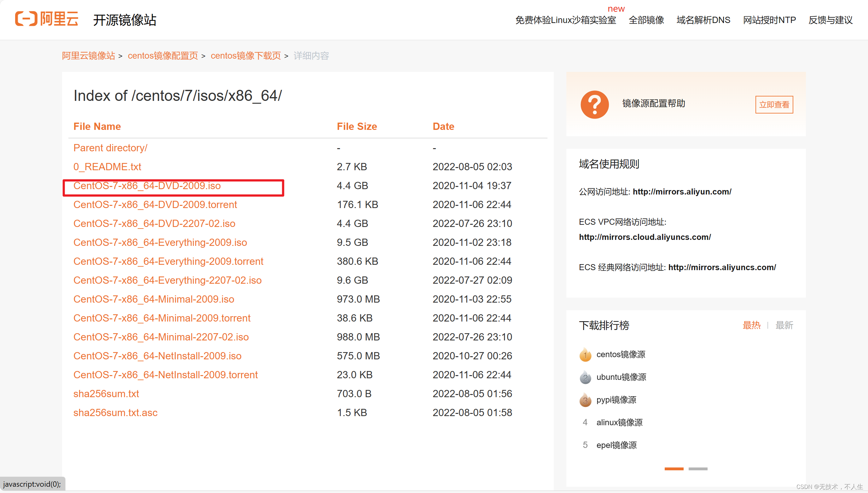
Task: Click the http://mirrors.cloud.aliyuncs.com/ address
Action: 645,237
